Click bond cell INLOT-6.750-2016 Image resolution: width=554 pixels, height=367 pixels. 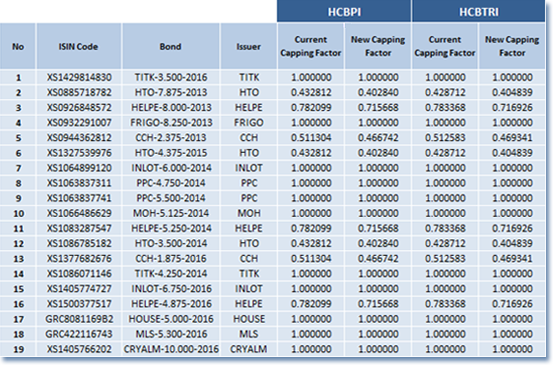click(171, 289)
